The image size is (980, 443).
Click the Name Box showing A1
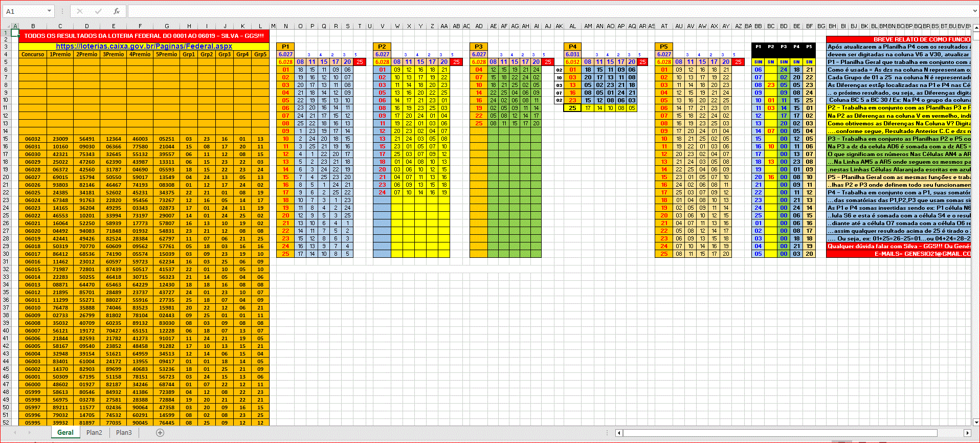point(25,11)
